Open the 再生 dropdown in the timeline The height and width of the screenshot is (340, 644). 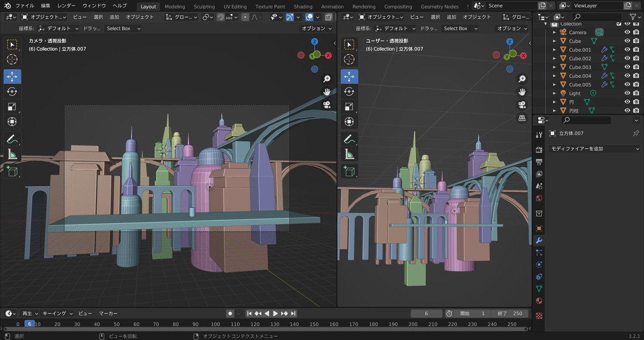30,313
